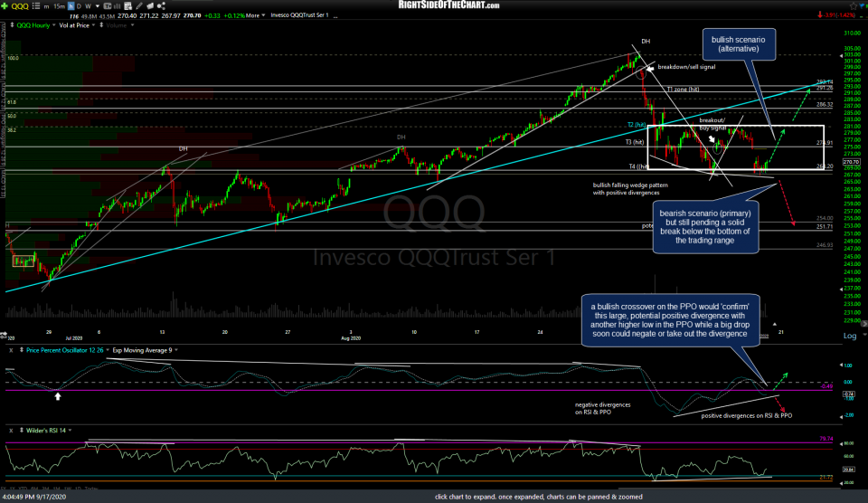
Task: Click the 'click chart to expand' caption
Action: pyautogui.click(x=539, y=497)
